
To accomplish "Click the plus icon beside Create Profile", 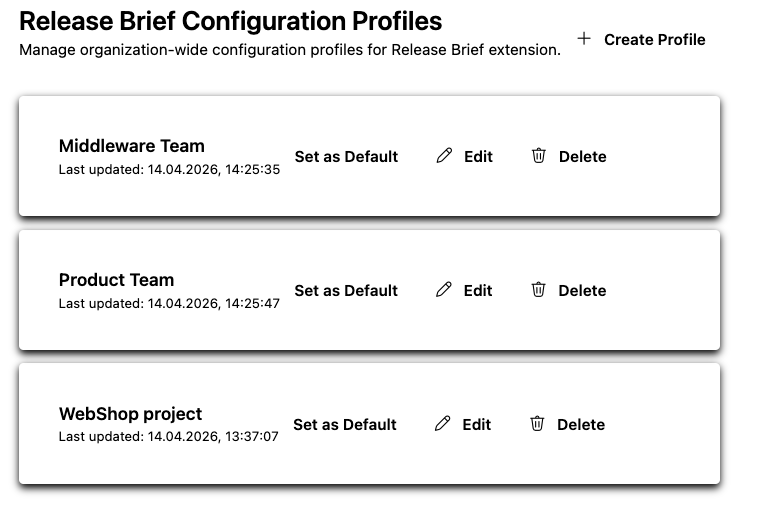I will tap(585, 39).
